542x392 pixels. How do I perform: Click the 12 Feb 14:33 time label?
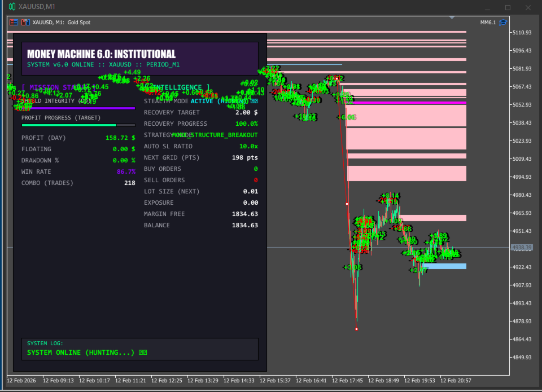pyautogui.click(x=239, y=381)
